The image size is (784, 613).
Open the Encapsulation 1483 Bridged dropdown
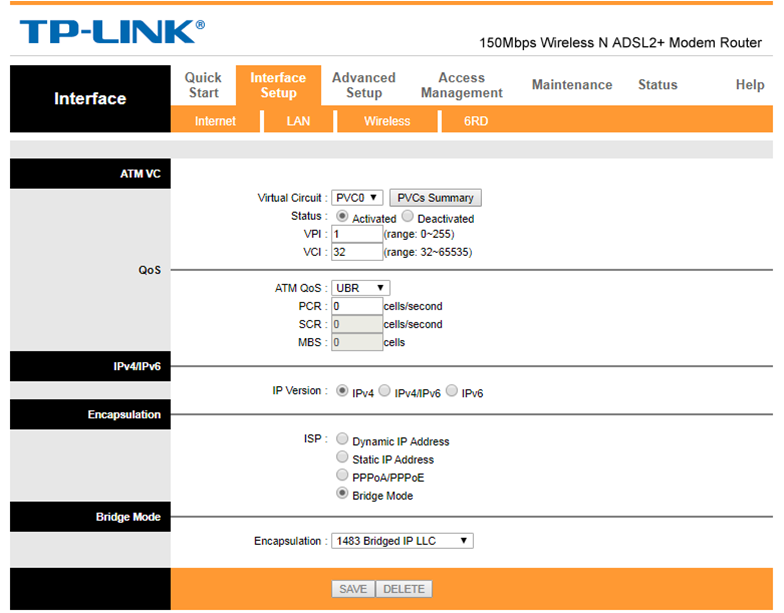point(402,541)
